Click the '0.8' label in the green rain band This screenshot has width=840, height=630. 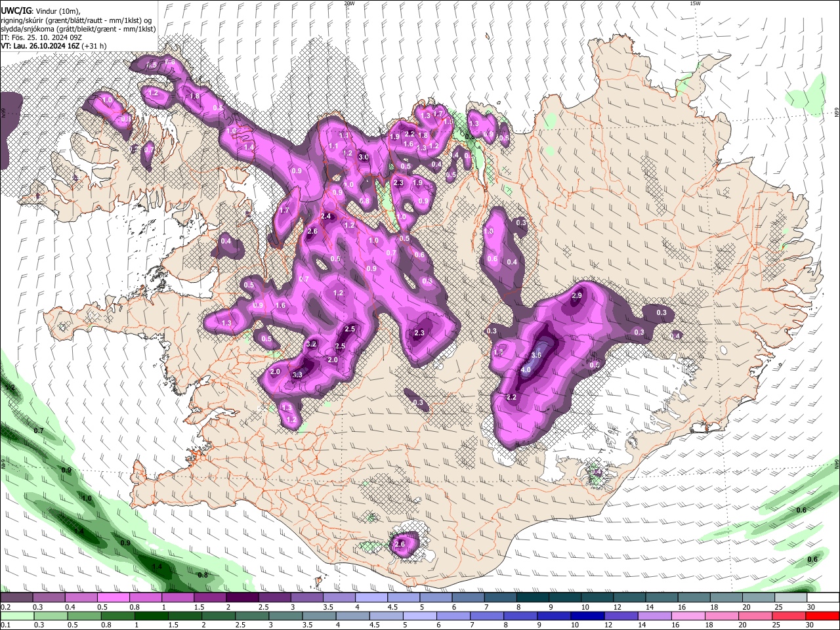click(x=203, y=575)
